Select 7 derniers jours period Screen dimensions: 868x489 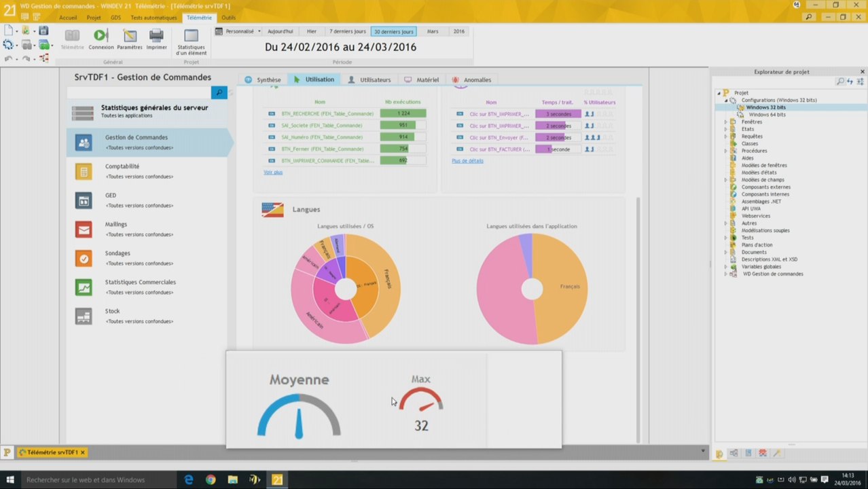click(348, 31)
